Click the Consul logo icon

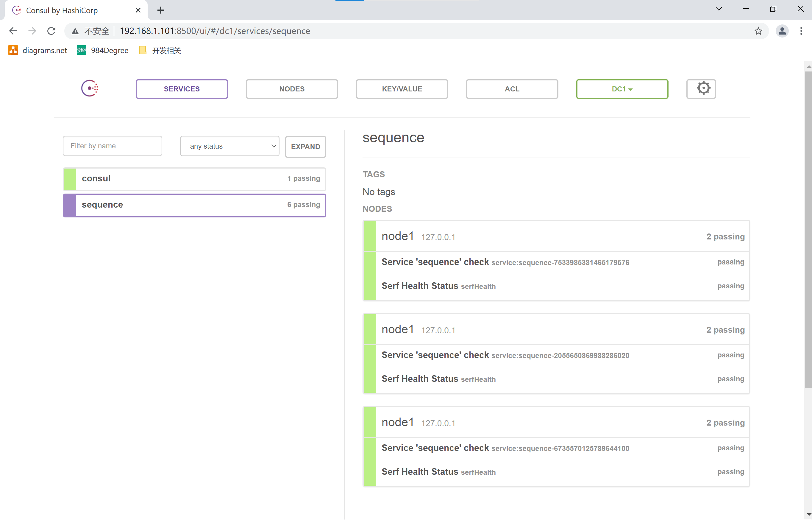coord(89,88)
